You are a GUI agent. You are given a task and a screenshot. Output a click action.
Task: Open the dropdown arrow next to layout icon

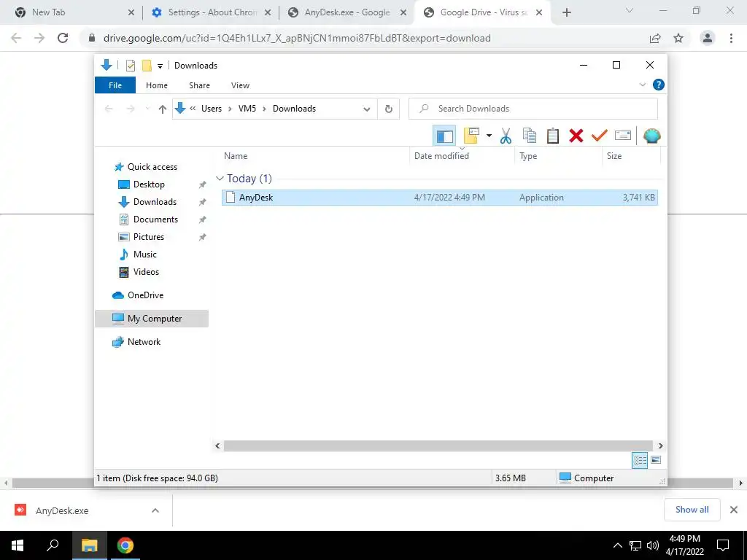pos(489,136)
